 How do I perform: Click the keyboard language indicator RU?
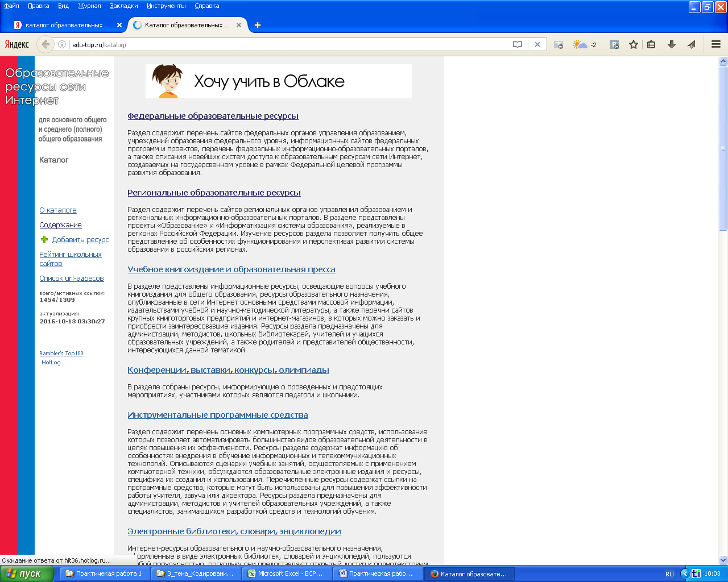[x=669, y=574]
